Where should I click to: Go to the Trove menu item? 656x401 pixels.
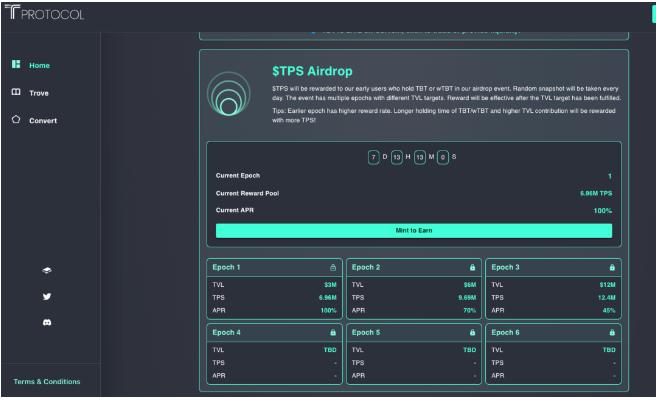(39, 93)
